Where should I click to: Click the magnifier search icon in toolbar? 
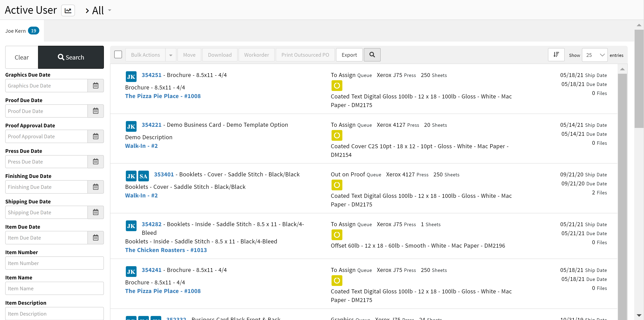pyautogui.click(x=372, y=55)
